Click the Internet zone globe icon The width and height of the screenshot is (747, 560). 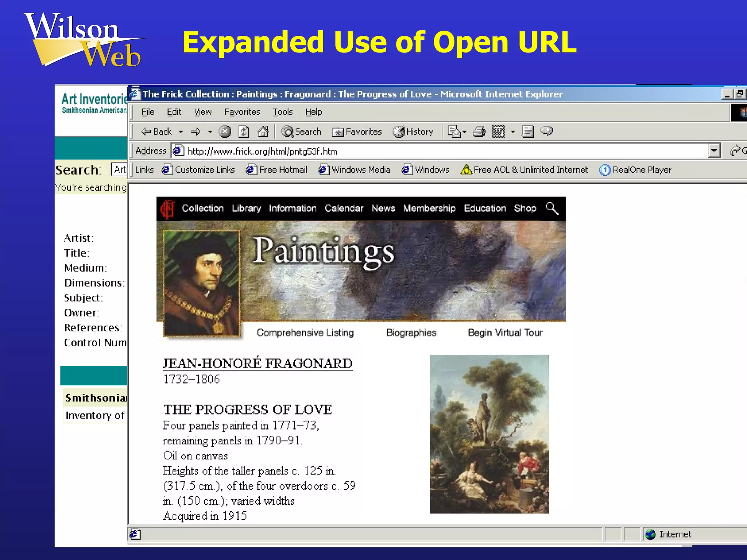(x=650, y=534)
